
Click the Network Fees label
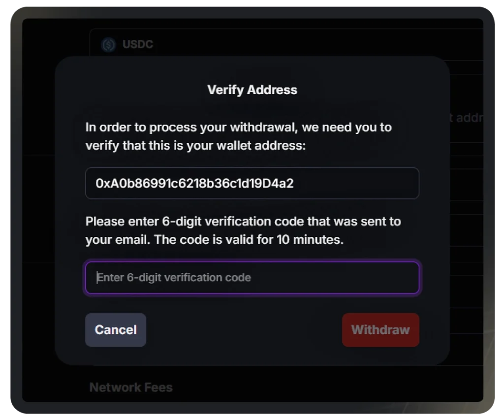click(131, 388)
